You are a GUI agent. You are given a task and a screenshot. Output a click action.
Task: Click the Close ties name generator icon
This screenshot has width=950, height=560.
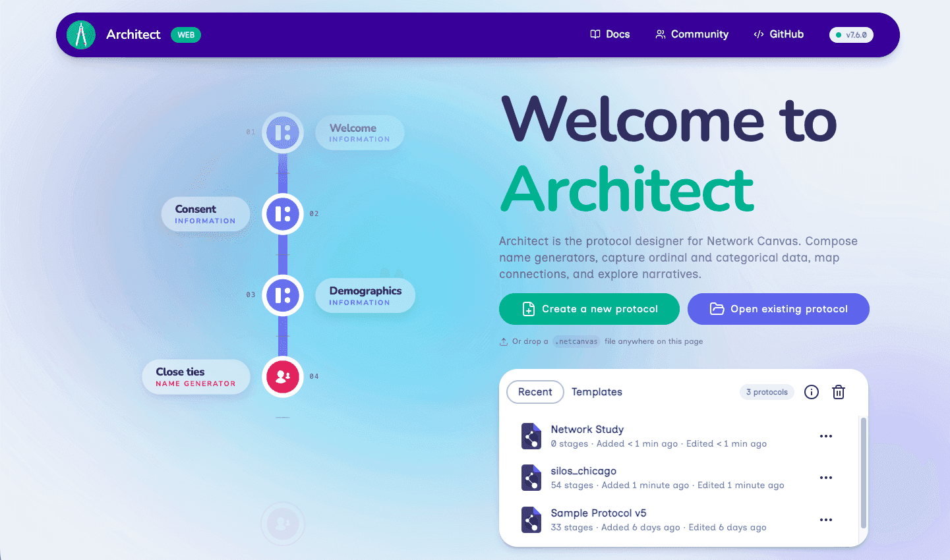pos(283,377)
